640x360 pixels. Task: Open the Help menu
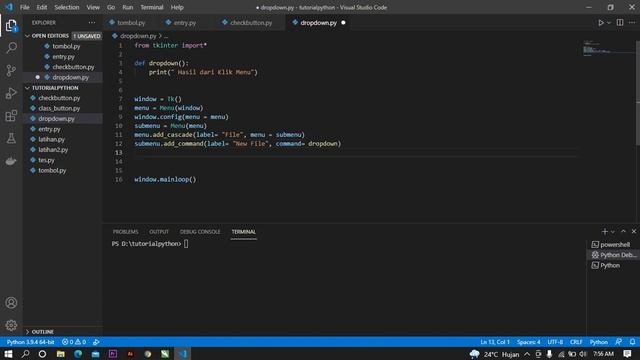177,7
